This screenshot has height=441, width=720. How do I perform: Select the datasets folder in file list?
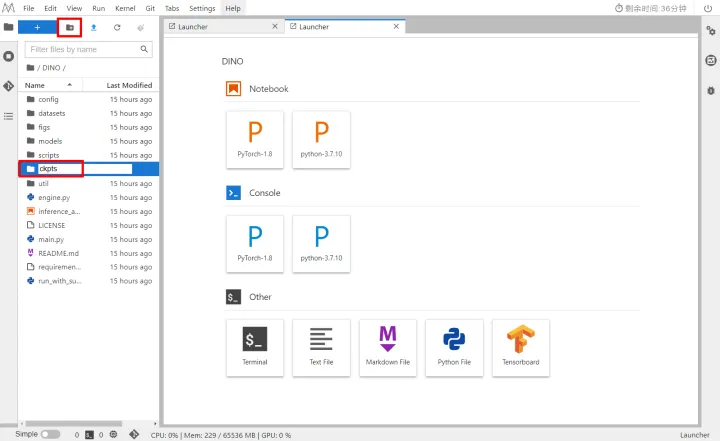point(51,113)
